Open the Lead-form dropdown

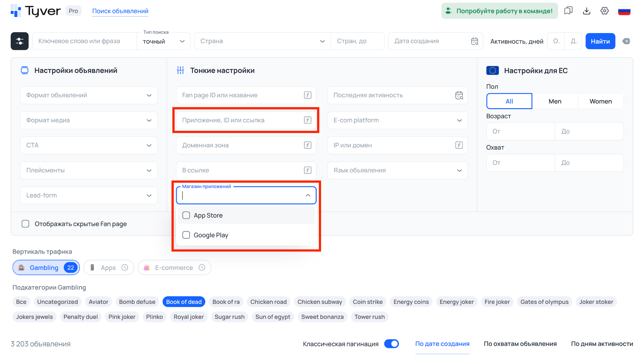pos(89,195)
